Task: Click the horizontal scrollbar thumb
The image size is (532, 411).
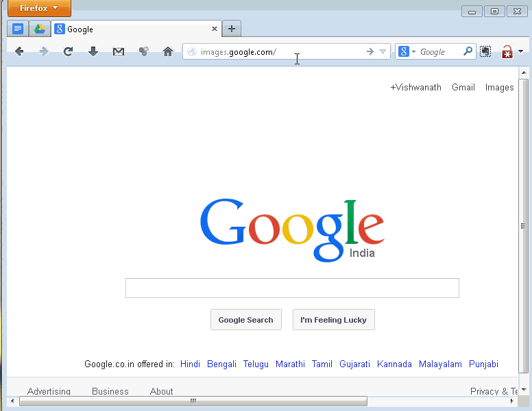Action: [193, 401]
